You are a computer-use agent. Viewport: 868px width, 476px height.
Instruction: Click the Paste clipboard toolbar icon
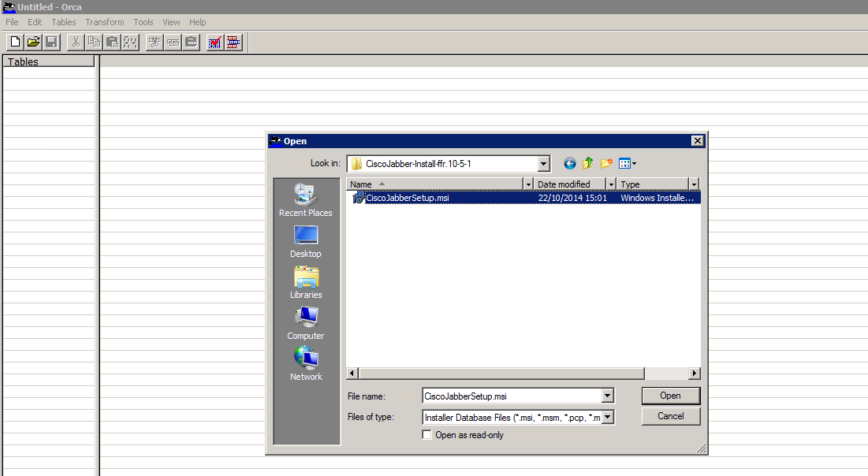[113, 42]
